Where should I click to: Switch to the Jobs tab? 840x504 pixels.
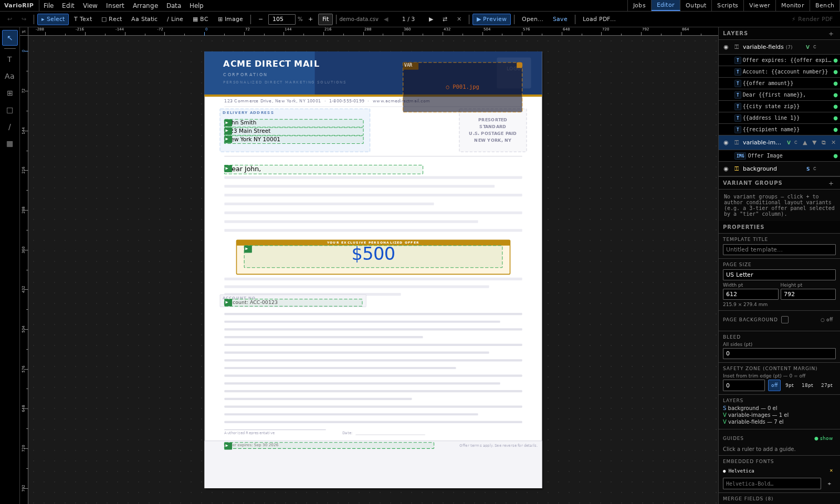pyautogui.click(x=639, y=6)
